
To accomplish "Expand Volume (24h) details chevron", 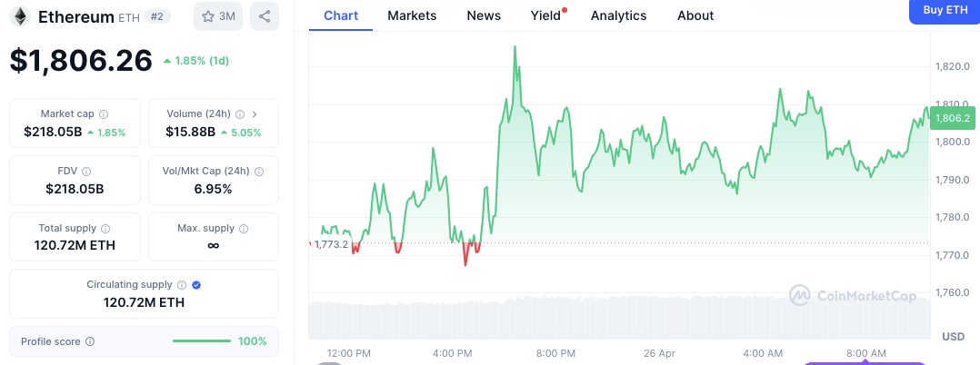I will click(x=255, y=114).
